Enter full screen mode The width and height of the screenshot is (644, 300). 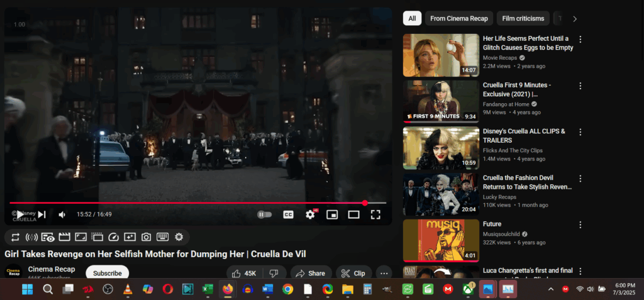point(375,214)
